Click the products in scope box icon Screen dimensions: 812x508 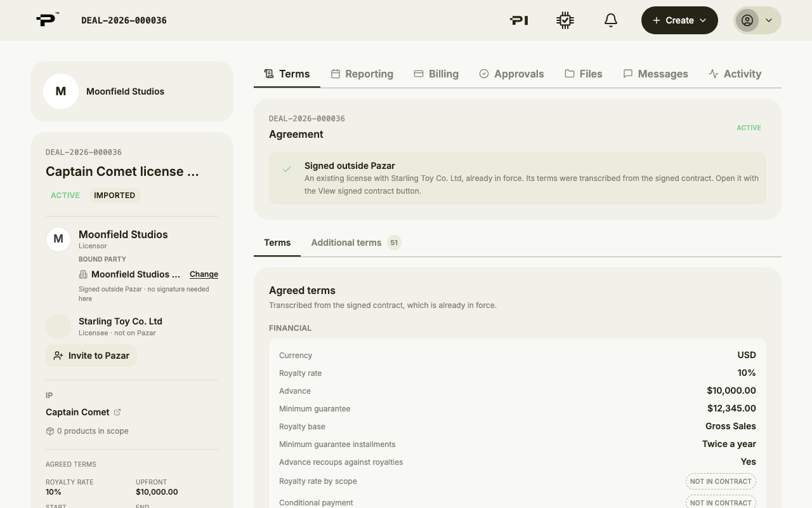click(50, 431)
